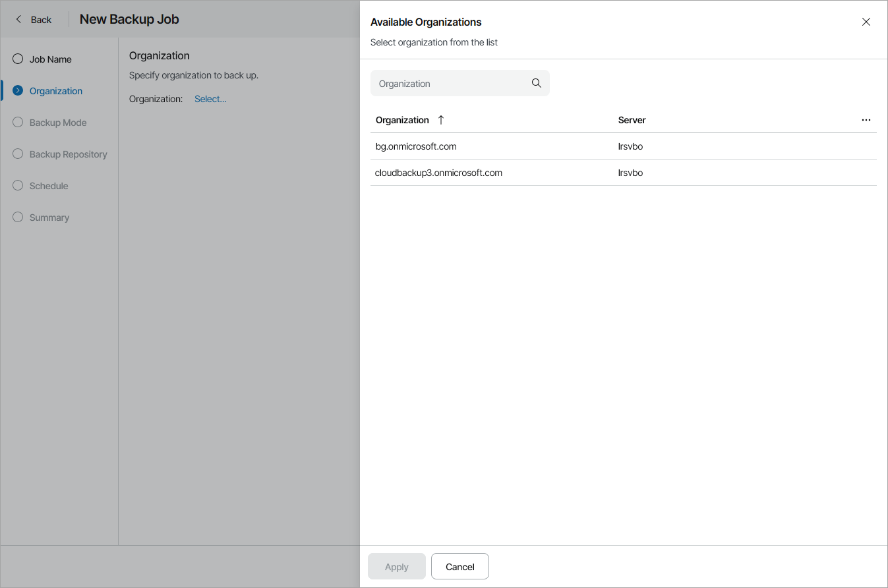Screen dimensions: 888x588
Task: Sort by the Server column header
Action: coord(632,120)
